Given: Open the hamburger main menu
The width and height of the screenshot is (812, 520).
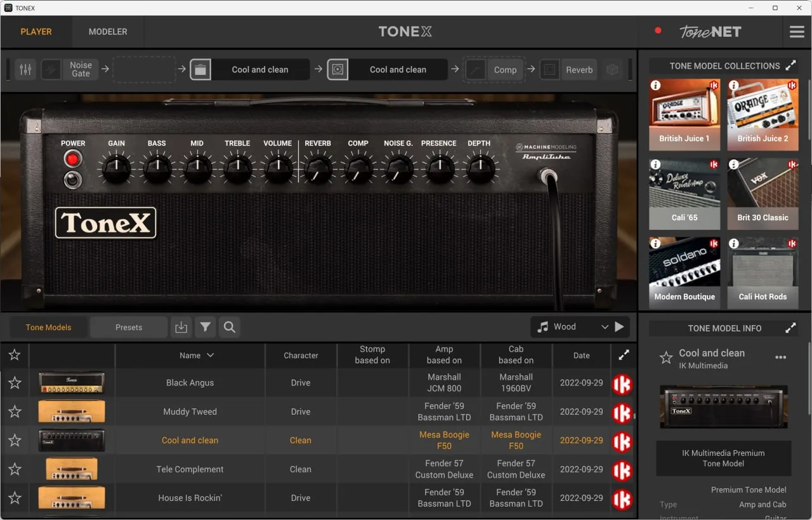Looking at the screenshot, I should 797,32.
